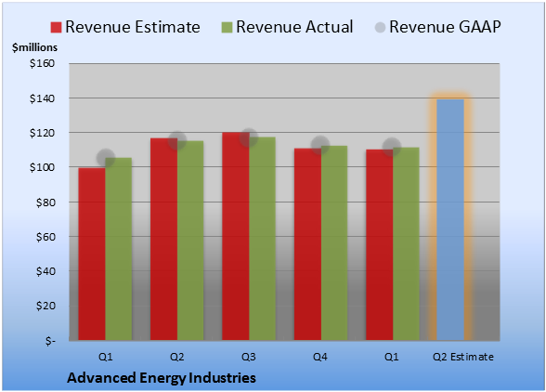Click the GAAP marker dot above Q3
This screenshot has width=546, height=392.
click(x=249, y=137)
